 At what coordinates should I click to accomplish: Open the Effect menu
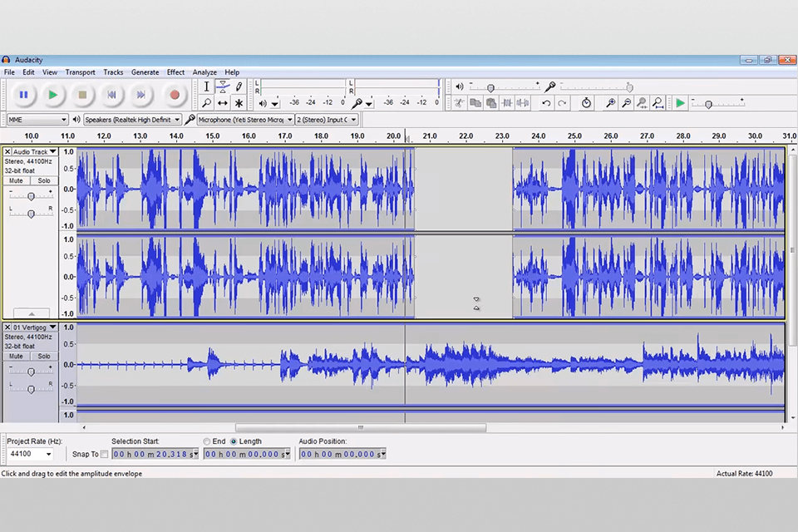pyautogui.click(x=175, y=72)
